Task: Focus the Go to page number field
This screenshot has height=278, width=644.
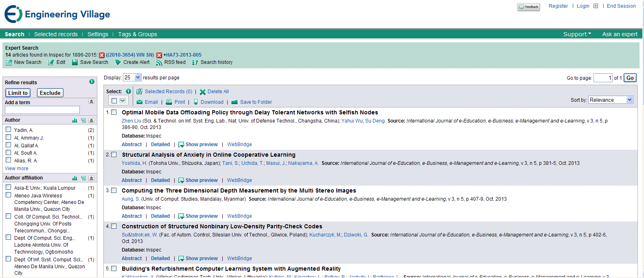Action: pos(603,78)
